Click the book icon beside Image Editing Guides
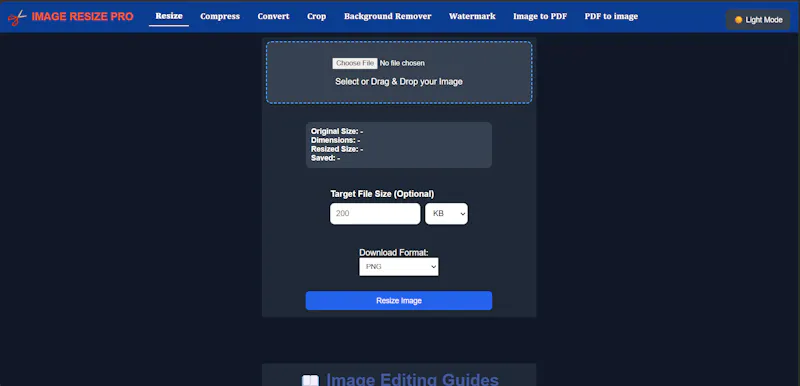The height and width of the screenshot is (386, 800). [310, 380]
